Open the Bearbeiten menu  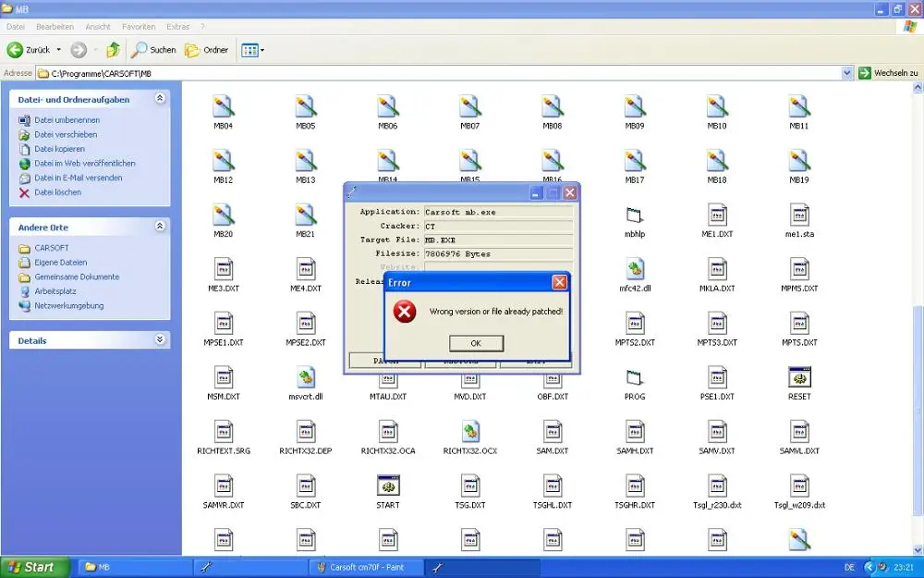point(55,27)
